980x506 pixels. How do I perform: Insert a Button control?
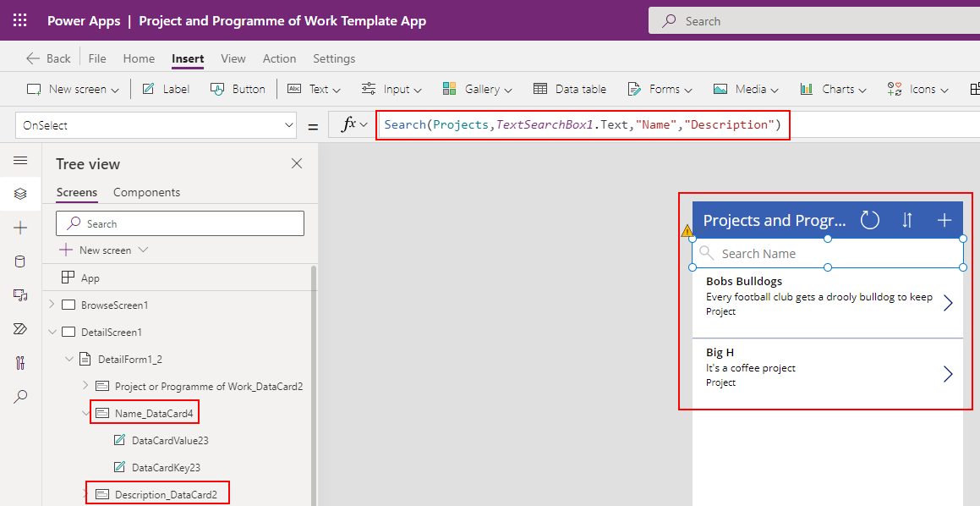click(238, 90)
